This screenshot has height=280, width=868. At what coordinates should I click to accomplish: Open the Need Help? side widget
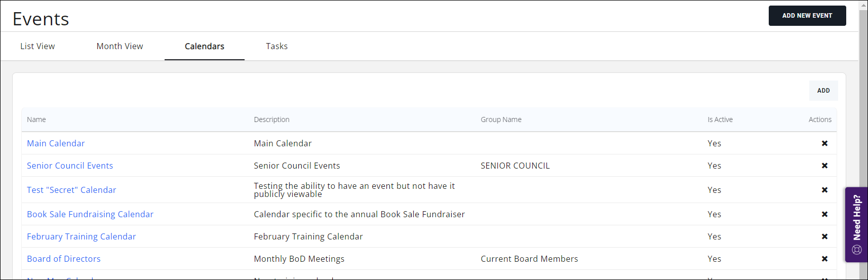(x=856, y=224)
